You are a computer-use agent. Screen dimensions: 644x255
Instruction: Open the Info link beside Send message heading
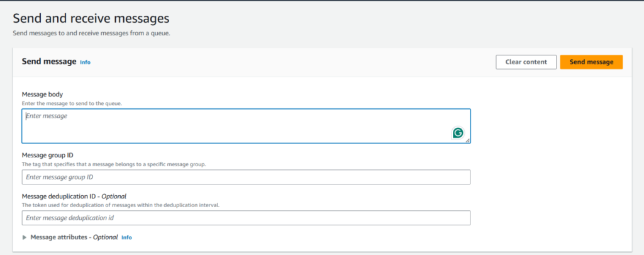[x=85, y=62]
